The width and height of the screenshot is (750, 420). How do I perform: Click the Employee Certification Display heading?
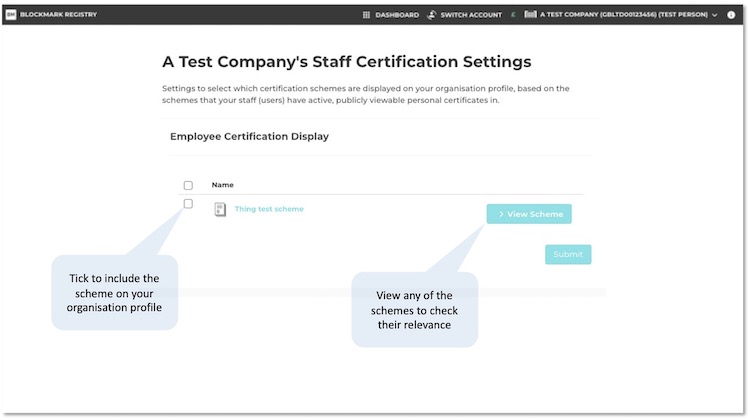(249, 136)
